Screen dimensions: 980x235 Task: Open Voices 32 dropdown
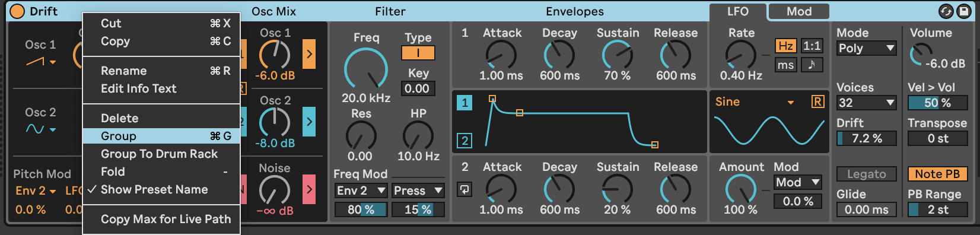pos(866,103)
